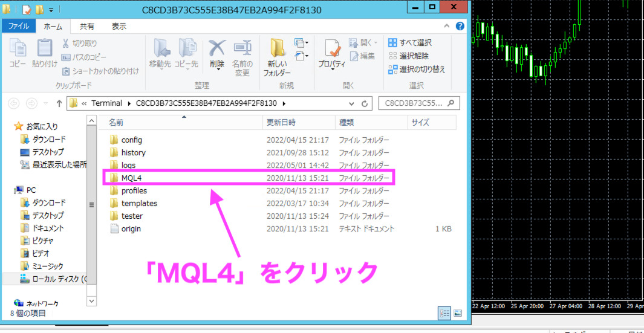Click Select all in the ribbon
Image resolution: width=644 pixels, height=333 pixels.
[410, 43]
